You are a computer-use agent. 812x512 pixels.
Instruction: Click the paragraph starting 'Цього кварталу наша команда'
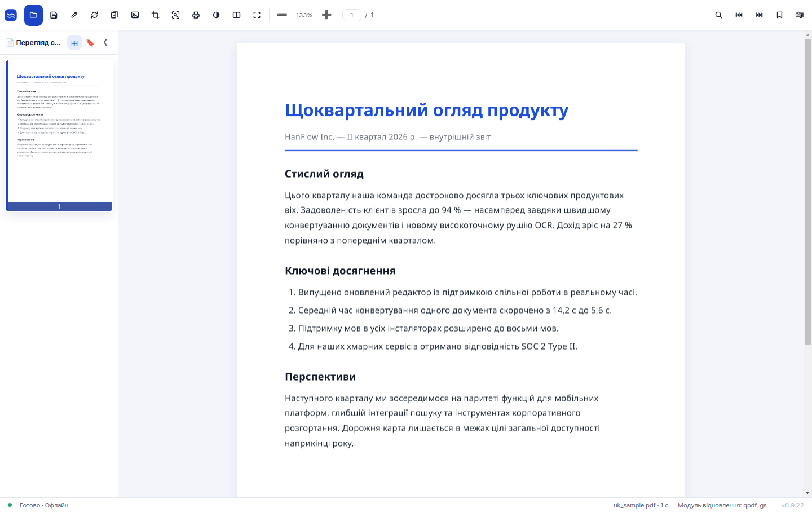tap(458, 218)
